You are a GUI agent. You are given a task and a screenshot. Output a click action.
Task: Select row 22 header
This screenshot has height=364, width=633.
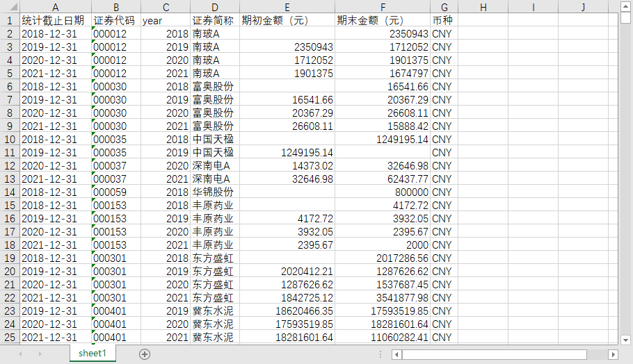click(x=10, y=298)
